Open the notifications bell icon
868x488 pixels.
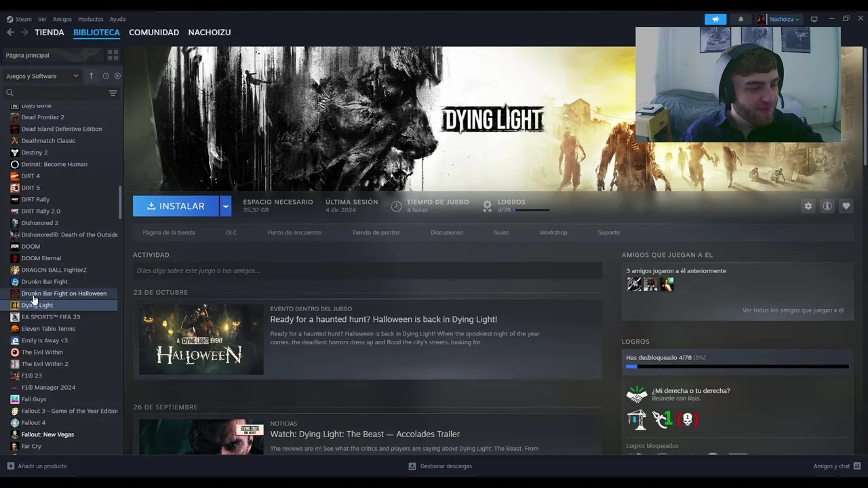[741, 19]
